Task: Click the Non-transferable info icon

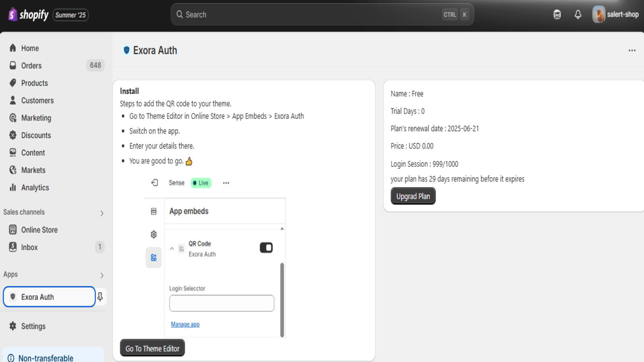Action: pos(11,358)
